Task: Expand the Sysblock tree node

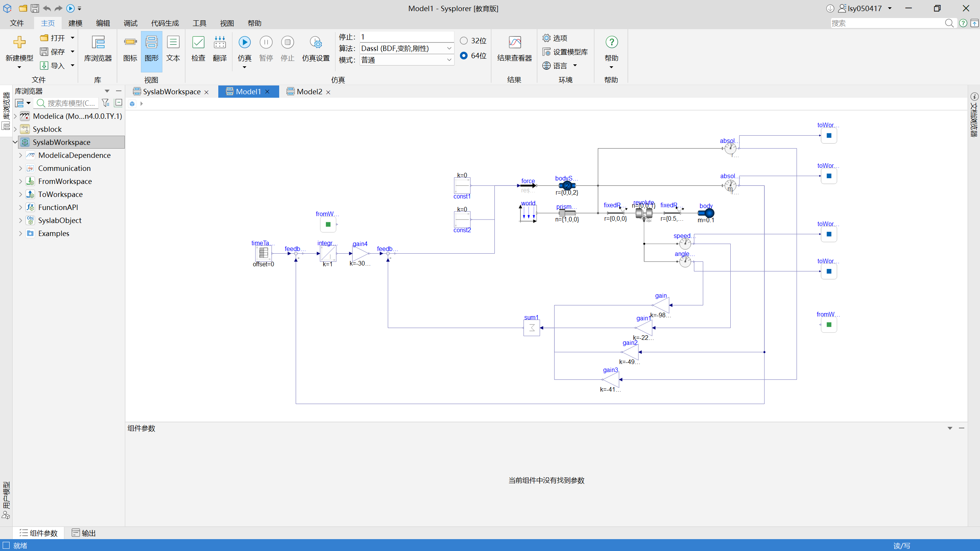Action: point(15,129)
